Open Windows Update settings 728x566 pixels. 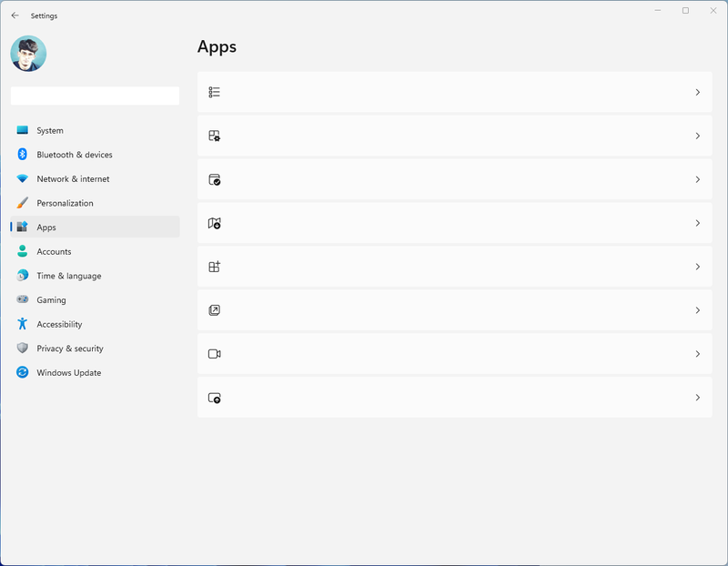[68, 372]
